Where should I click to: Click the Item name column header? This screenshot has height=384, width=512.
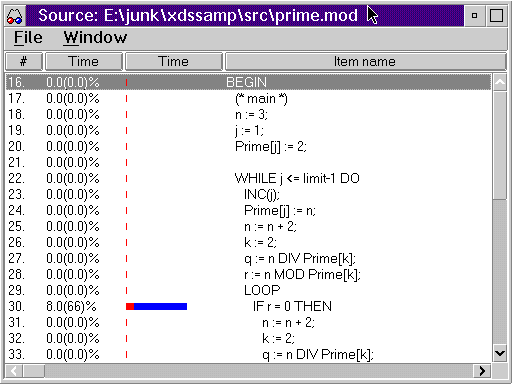pyautogui.click(x=365, y=61)
